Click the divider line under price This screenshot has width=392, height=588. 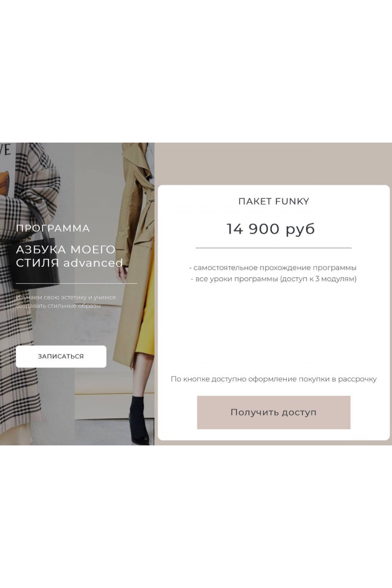(273, 248)
